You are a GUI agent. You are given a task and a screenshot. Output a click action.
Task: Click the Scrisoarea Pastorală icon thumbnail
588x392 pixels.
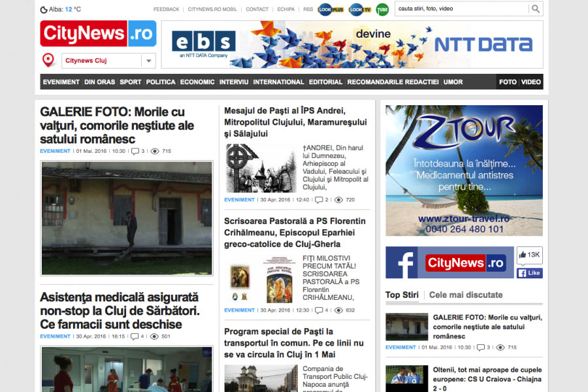pyautogui.click(x=261, y=280)
